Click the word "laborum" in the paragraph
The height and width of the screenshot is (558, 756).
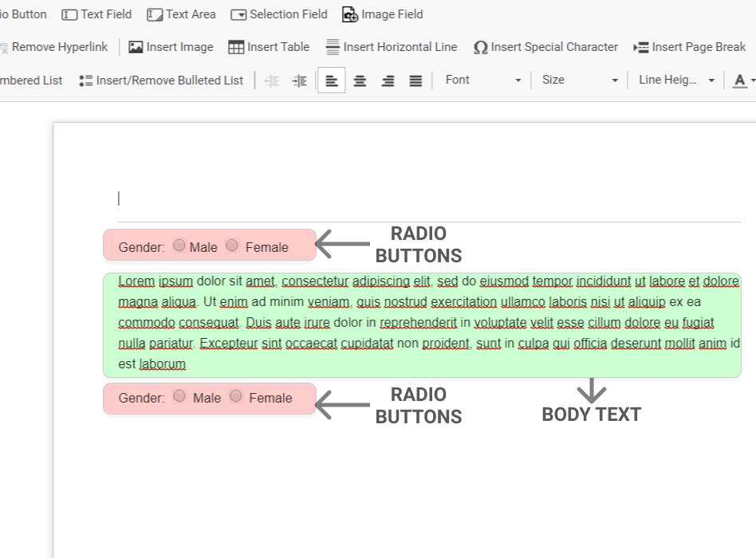[x=162, y=364]
